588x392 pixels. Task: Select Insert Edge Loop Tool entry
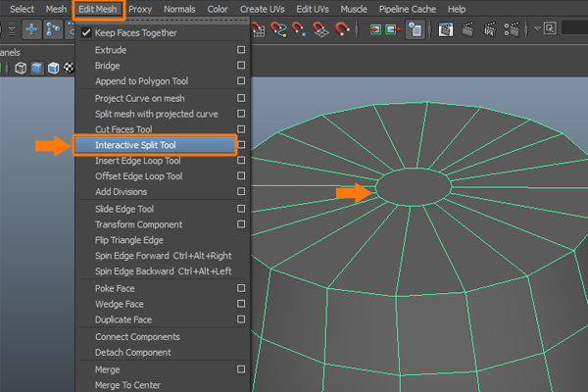(137, 161)
